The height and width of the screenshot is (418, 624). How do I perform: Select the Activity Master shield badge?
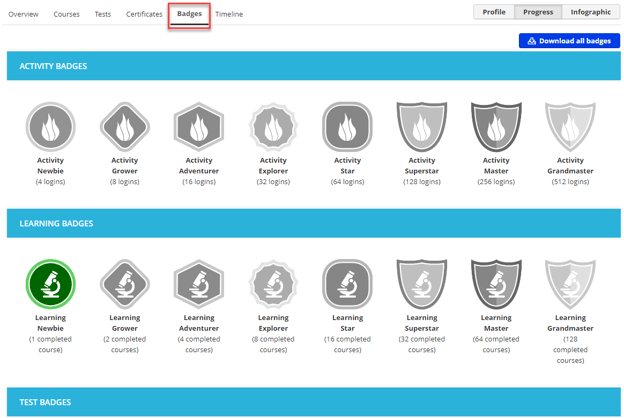pos(496,127)
